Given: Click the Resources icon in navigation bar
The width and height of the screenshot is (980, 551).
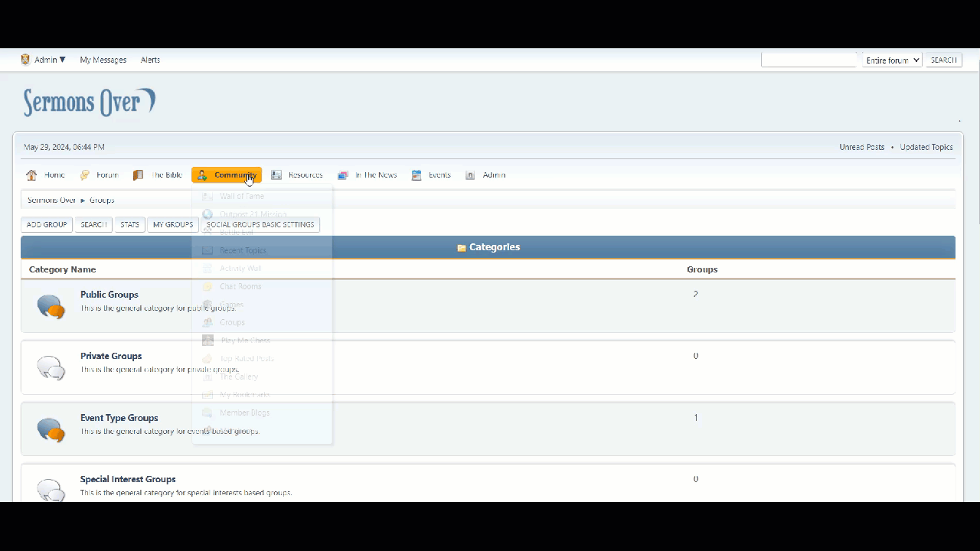Looking at the screenshot, I should (276, 175).
